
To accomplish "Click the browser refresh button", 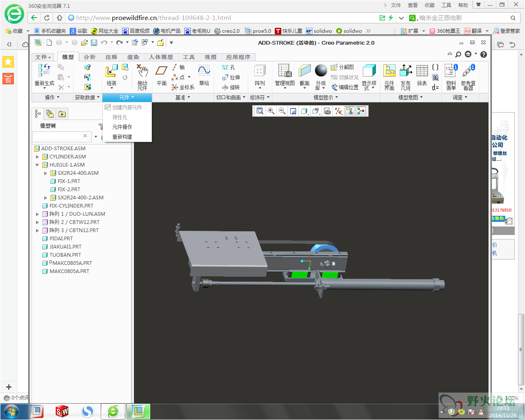I will point(47,18).
